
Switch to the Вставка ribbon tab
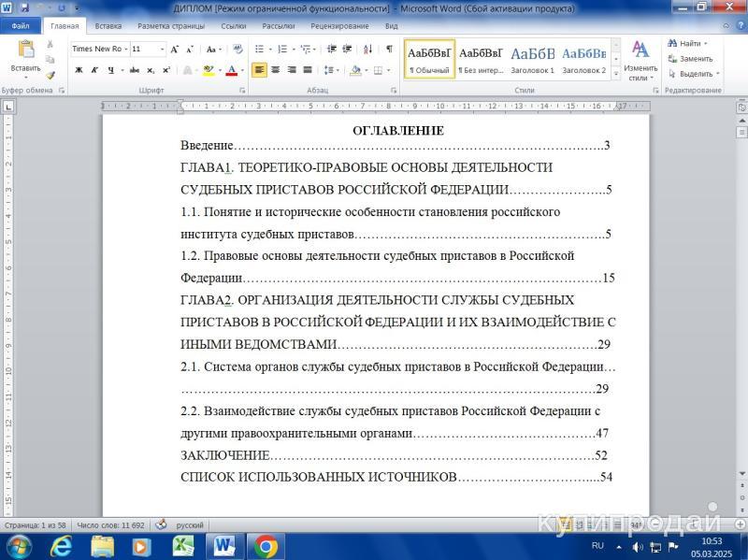pyautogui.click(x=108, y=26)
